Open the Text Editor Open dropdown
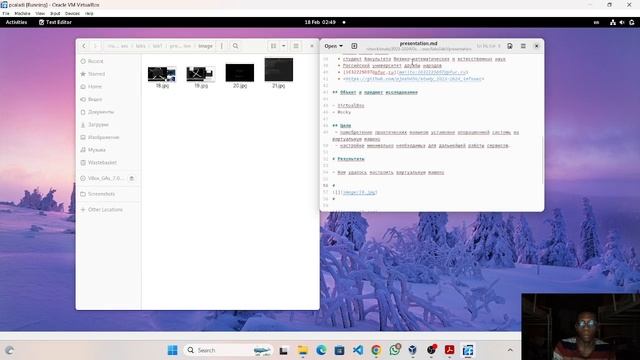The width and height of the screenshot is (640, 360). click(x=333, y=46)
